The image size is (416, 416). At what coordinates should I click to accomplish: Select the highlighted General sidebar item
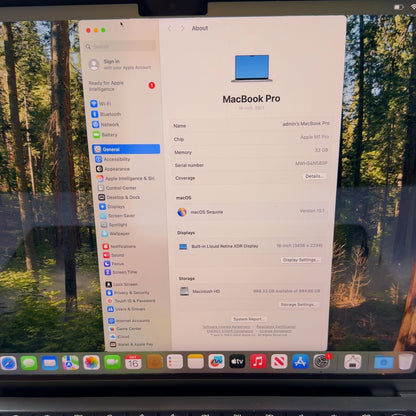(x=126, y=149)
